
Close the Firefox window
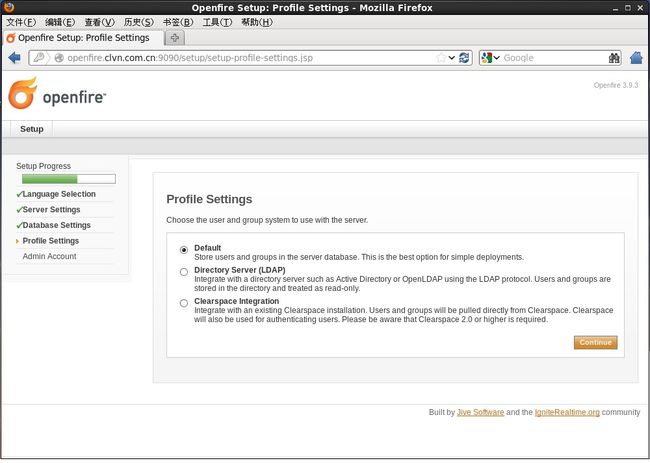[x=640, y=8]
